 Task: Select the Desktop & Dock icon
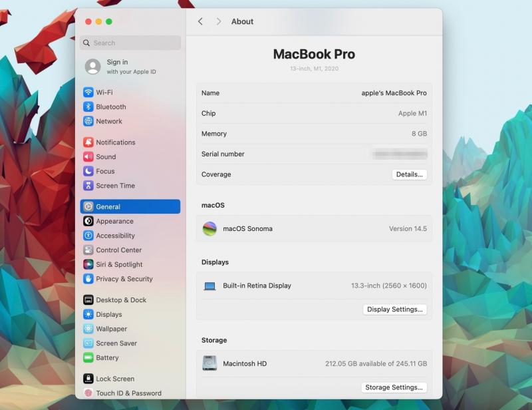[88, 300]
